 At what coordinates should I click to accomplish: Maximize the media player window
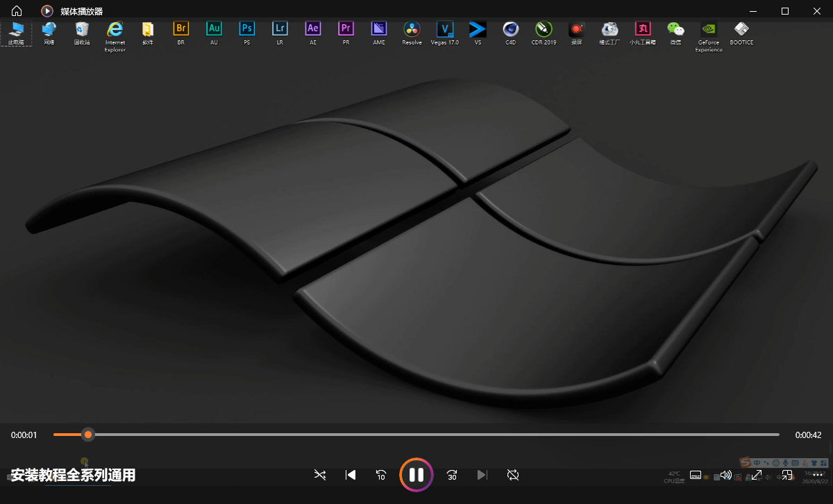coord(785,11)
